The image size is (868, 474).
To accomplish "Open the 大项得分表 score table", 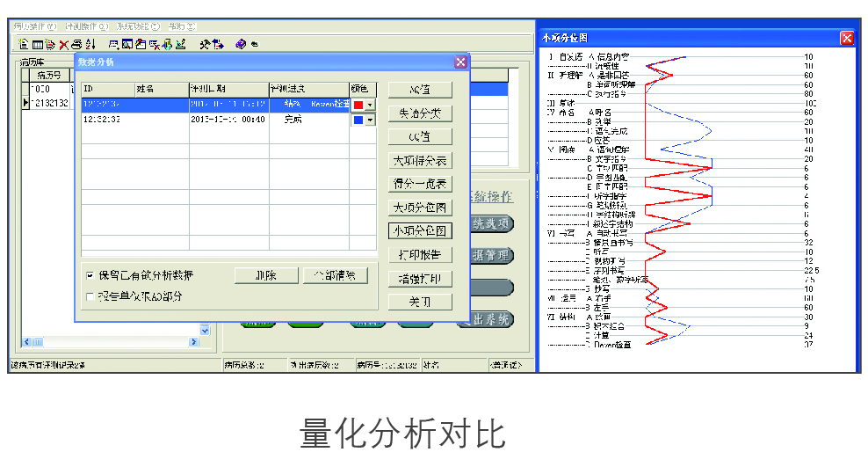I will point(420,160).
